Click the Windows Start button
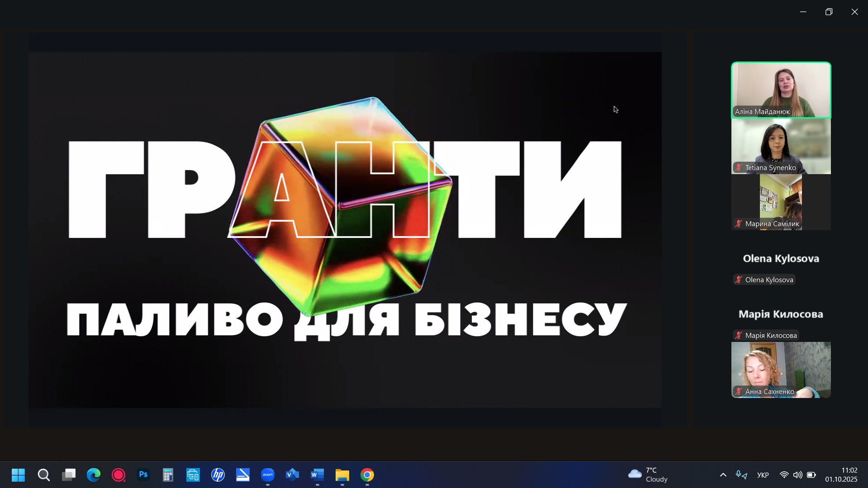This screenshot has width=868, height=488. pos(18,475)
